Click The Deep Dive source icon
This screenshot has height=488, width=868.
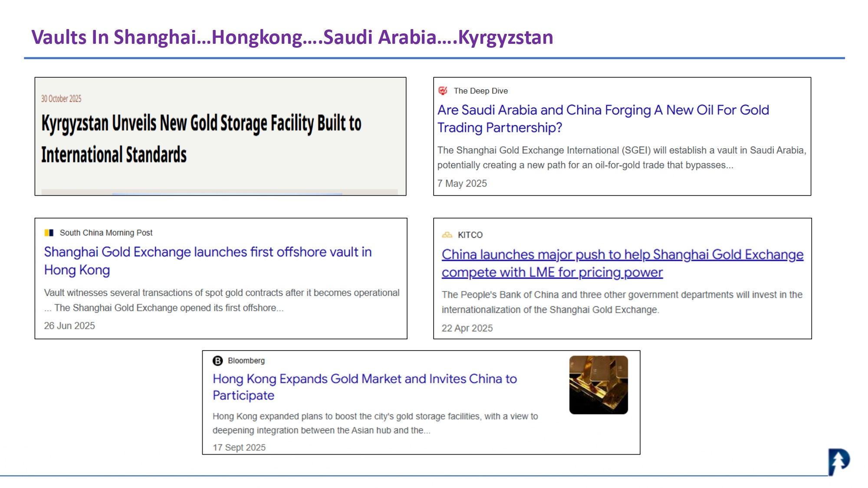[x=443, y=91]
